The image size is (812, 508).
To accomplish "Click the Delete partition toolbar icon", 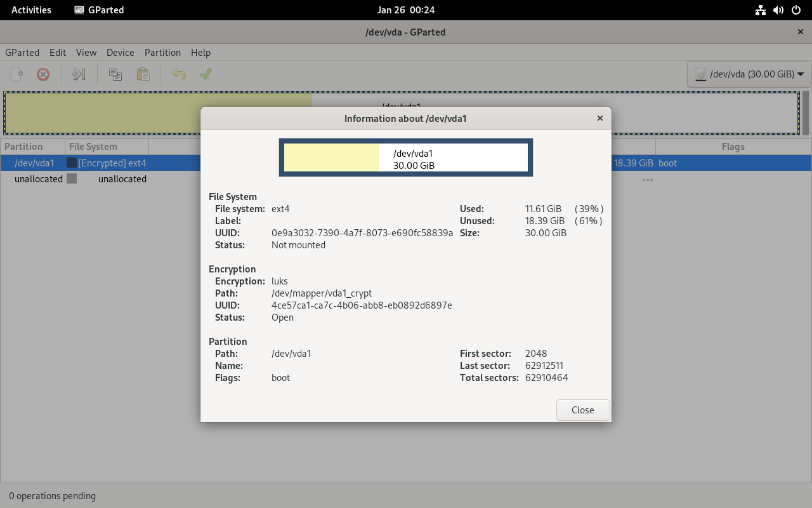I will pyautogui.click(x=43, y=74).
